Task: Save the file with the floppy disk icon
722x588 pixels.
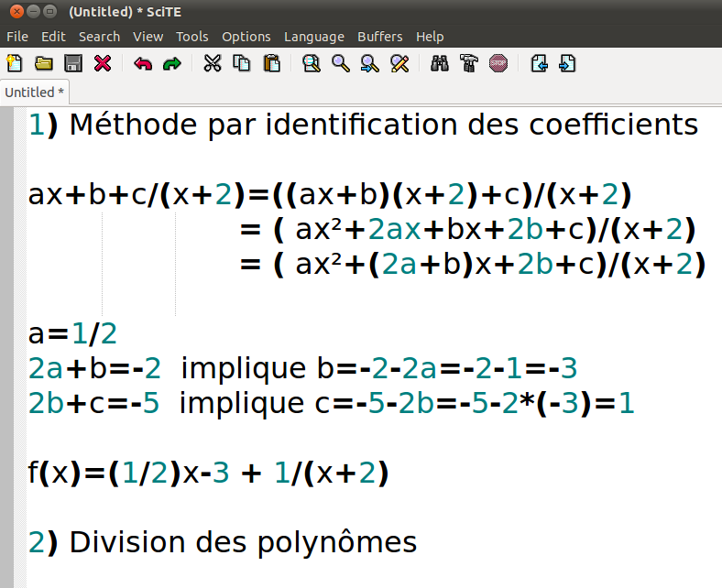Action: (x=73, y=63)
